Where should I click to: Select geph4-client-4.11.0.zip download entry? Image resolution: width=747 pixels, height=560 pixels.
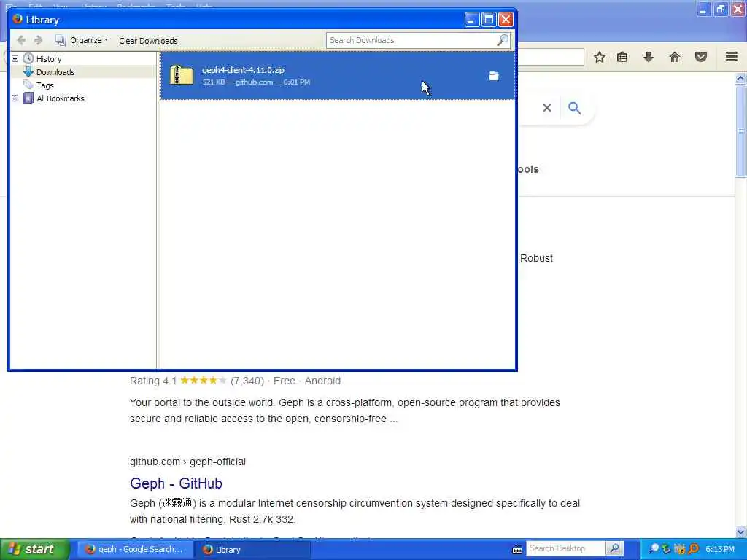(x=337, y=76)
